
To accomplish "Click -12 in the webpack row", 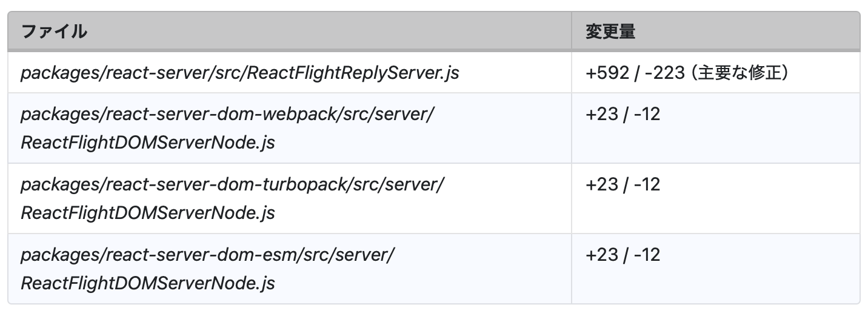I will tap(647, 114).
